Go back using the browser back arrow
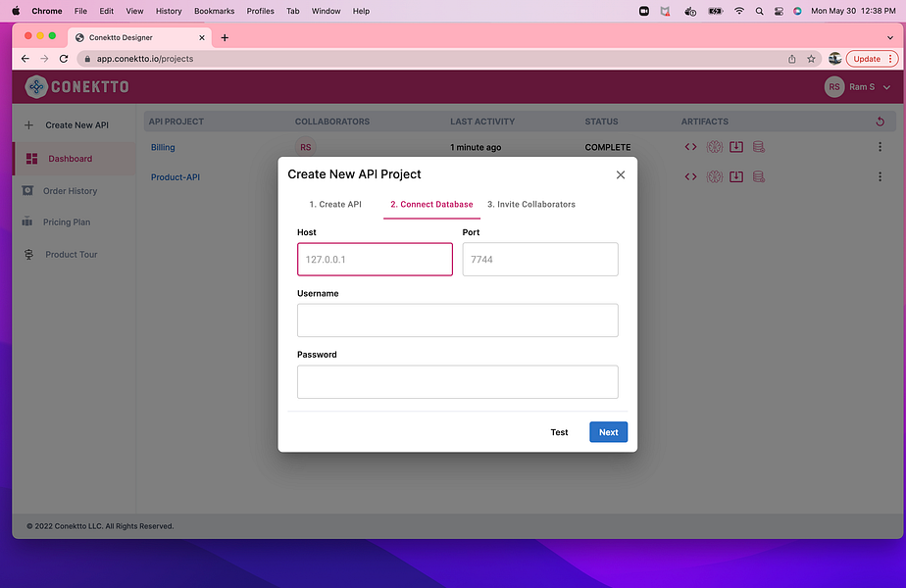 coord(25,59)
